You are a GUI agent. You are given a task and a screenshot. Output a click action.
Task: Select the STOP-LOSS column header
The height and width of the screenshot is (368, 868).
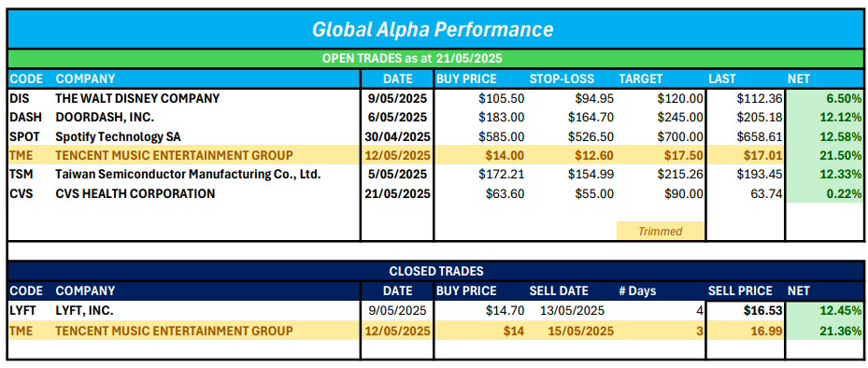click(x=562, y=78)
